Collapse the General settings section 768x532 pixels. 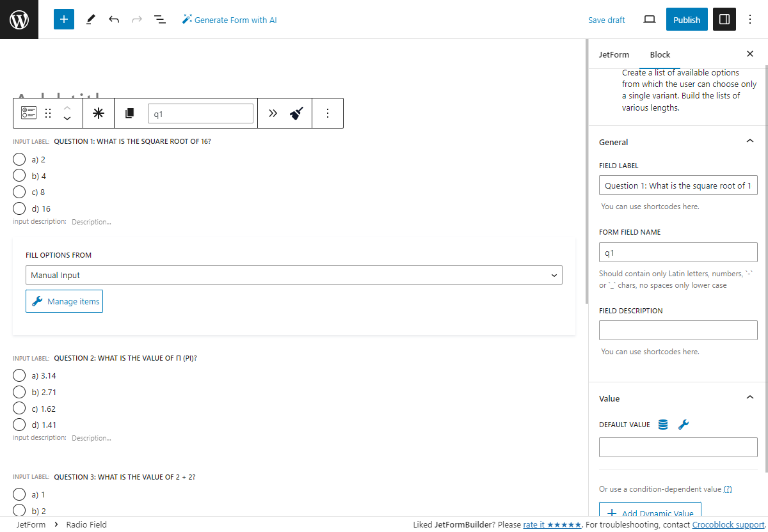click(x=749, y=141)
